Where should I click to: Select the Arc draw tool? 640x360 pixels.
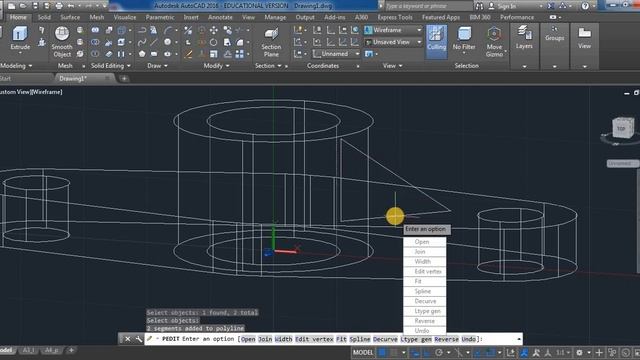click(x=168, y=30)
